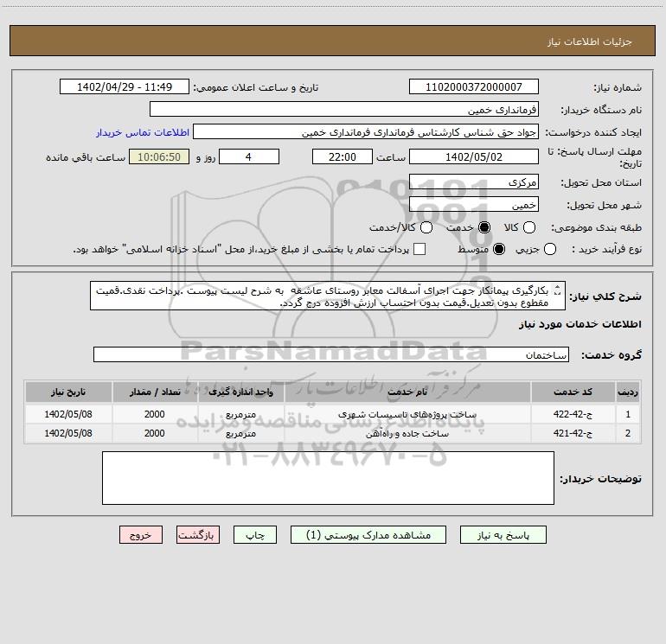Viewport: 666px width, 644px height.
Task: Click the ردیف column header
Action: click(x=627, y=392)
